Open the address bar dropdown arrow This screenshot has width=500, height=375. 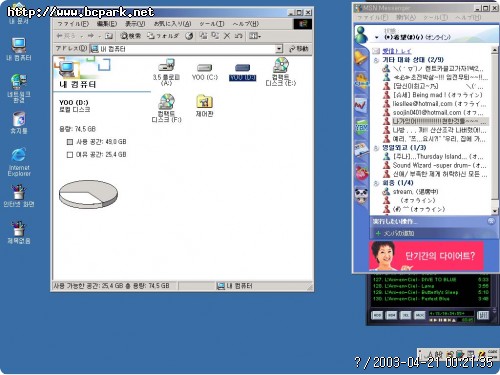tap(279, 49)
